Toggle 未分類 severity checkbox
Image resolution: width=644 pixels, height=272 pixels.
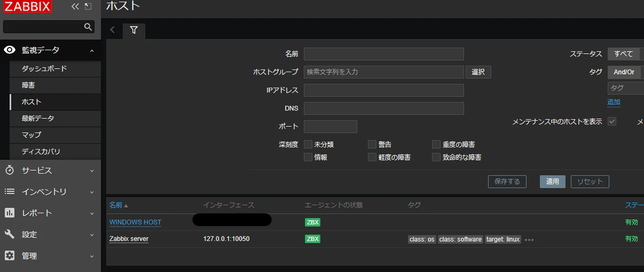coord(308,144)
